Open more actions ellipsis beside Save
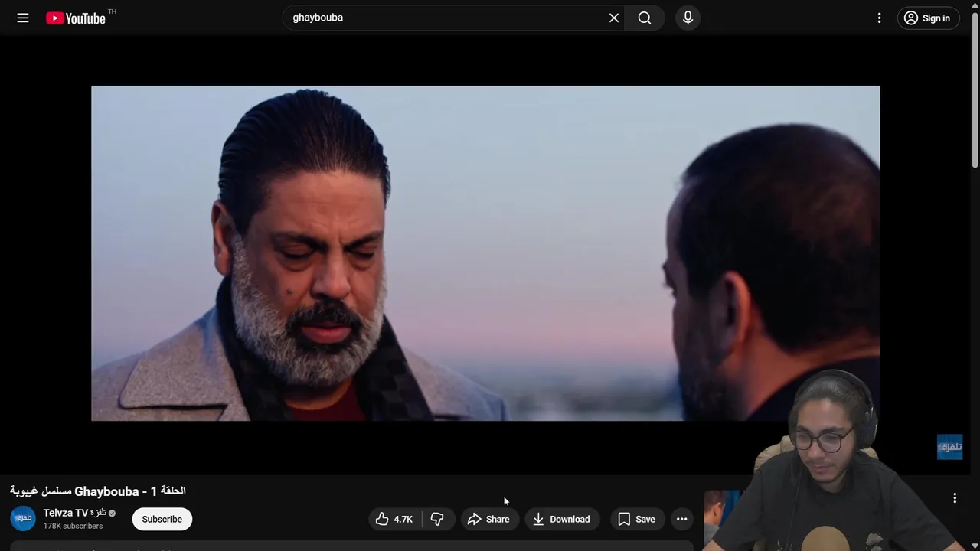Viewport: 980px width, 551px height. point(681,519)
